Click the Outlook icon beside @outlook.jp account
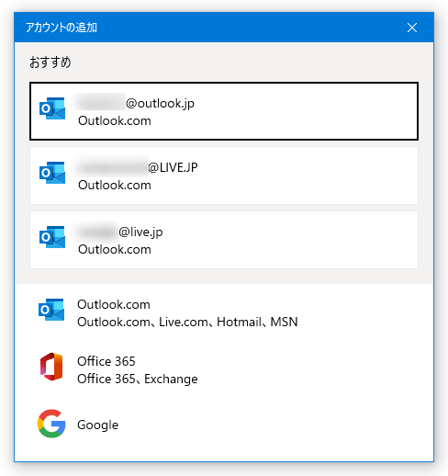This screenshot has width=448, height=476. [x=52, y=108]
